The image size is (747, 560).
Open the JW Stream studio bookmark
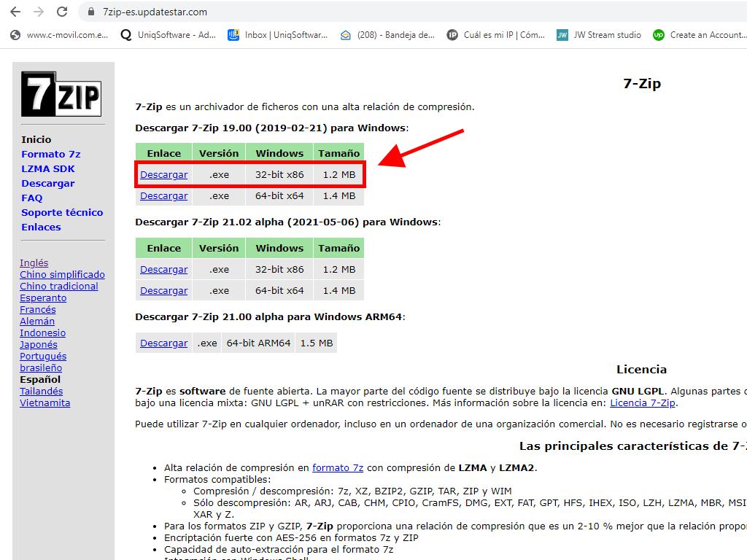click(599, 34)
